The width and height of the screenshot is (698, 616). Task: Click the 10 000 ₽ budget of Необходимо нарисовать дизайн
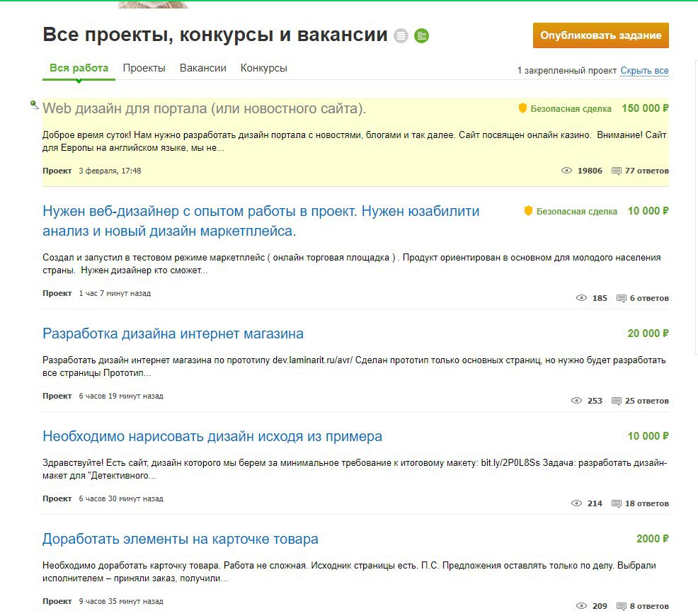[648, 435]
